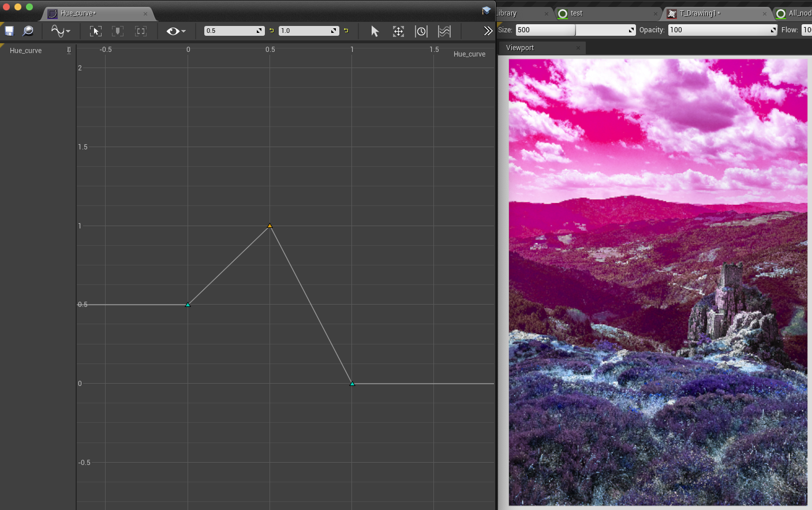Select the move/transform icon in curve toolbar
The height and width of the screenshot is (510, 812).
coord(398,31)
